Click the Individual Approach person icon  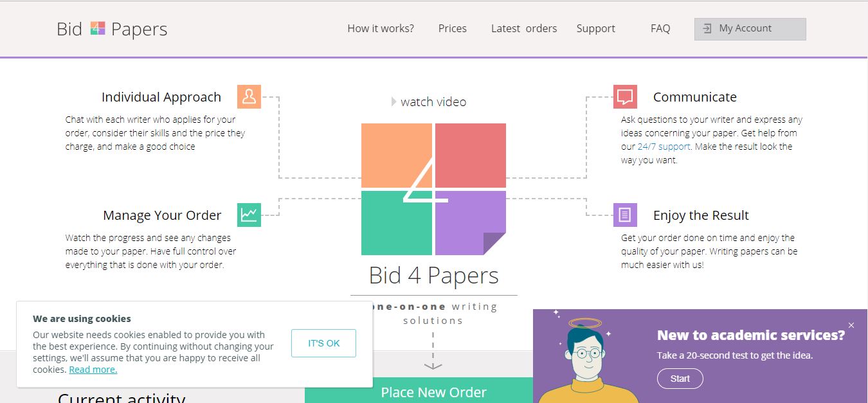249,96
